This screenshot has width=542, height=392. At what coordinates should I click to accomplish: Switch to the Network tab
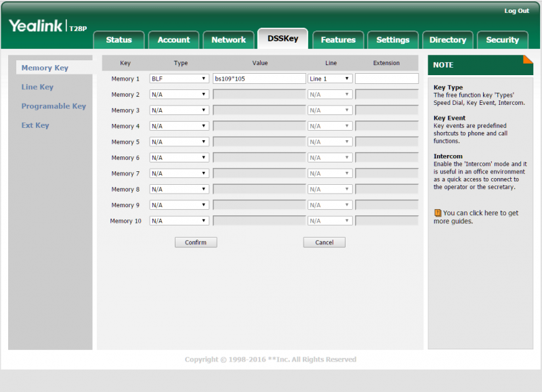(228, 40)
